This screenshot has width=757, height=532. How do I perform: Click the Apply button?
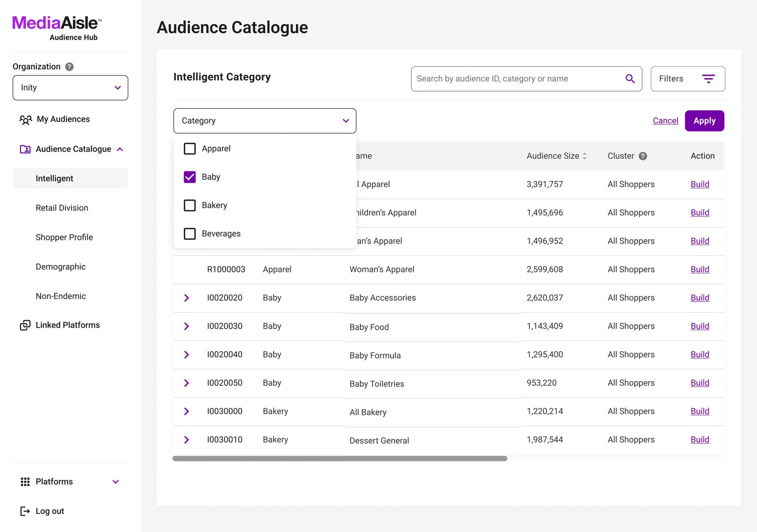(704, 121)
